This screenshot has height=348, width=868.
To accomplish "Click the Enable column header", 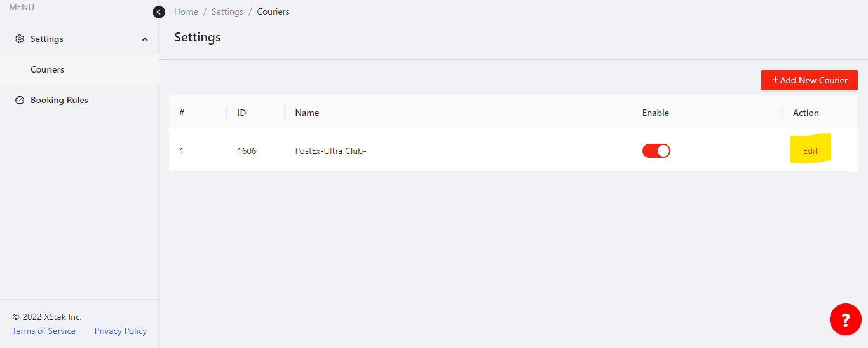I will [x=655, y=113].
